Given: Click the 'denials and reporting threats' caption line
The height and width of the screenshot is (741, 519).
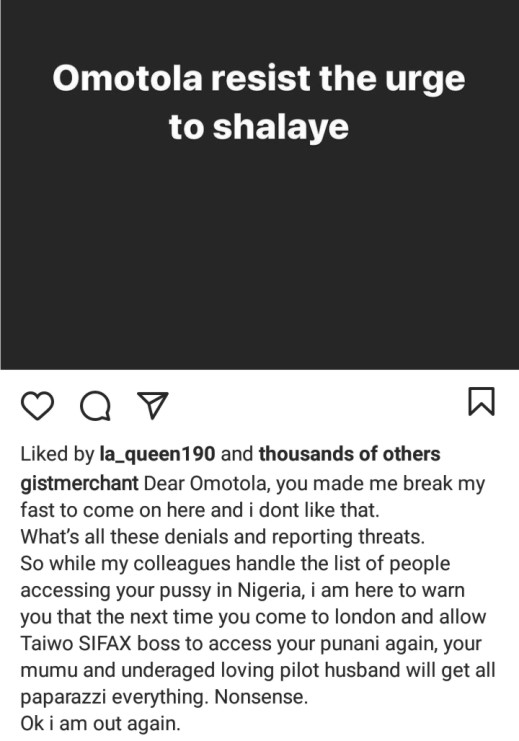Looking at the screenshot, I should [x=223, y=537].
